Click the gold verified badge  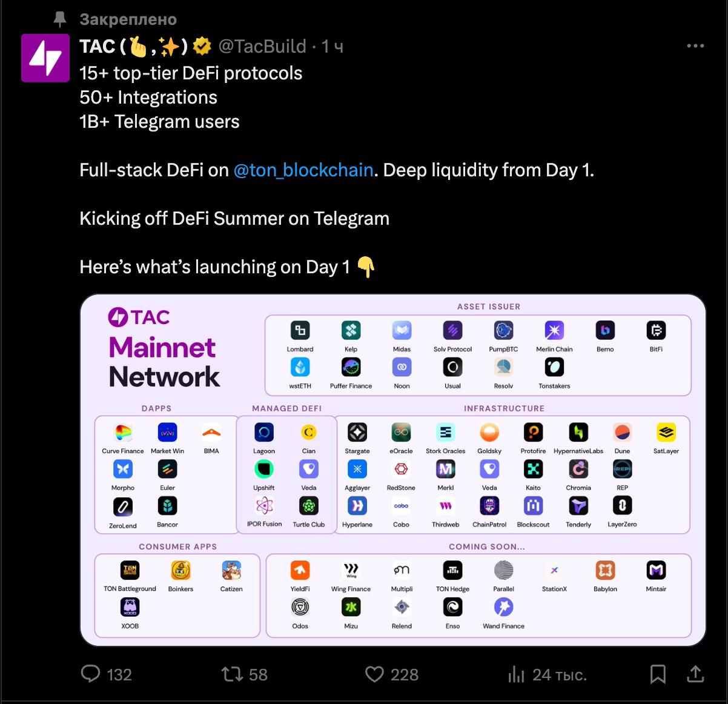click(202, 46)
